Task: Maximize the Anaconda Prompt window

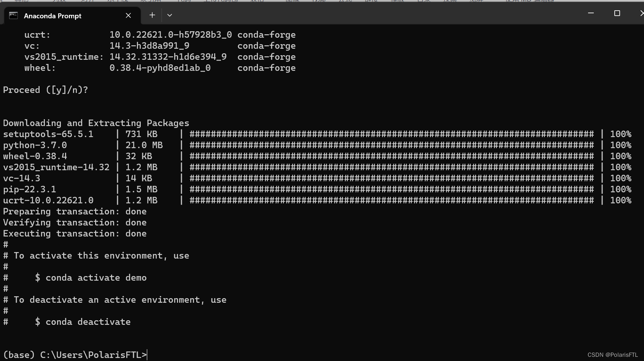Action: 617,13
